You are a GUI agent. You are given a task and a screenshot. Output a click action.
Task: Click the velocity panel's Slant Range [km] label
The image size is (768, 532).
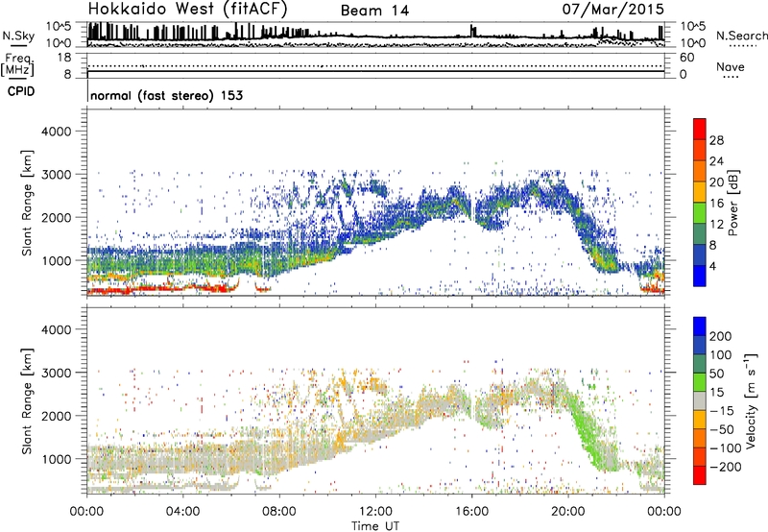27,400
